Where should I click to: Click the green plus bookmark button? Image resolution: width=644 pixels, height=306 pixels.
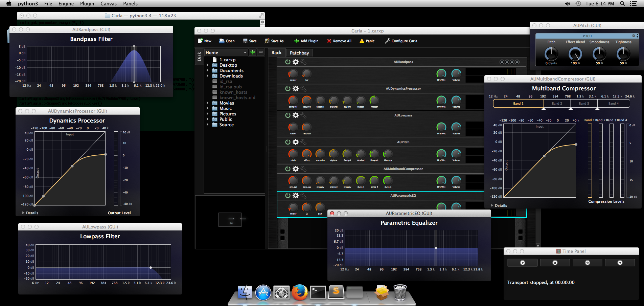coord(253,52)
